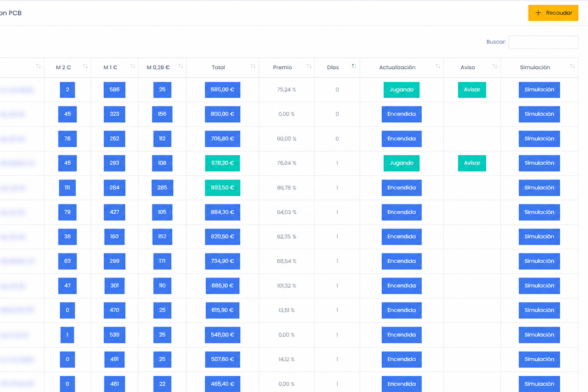Click the 285 value in M 0,20 €
Image resolution: width=588 pixels, height=392 pixels.
[x=162, y=188]
